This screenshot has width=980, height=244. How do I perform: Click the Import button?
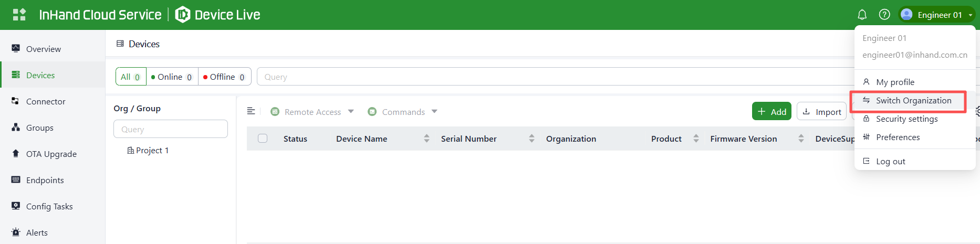(822, 111)
